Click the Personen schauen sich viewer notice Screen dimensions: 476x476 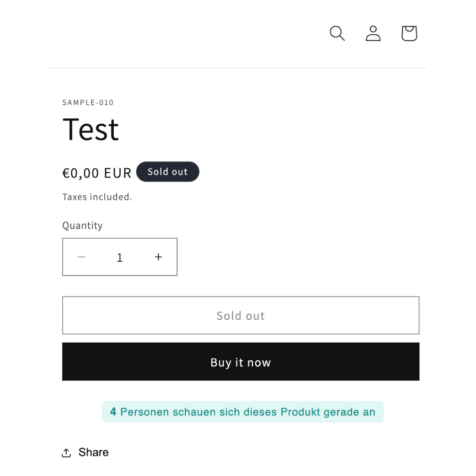(x=243, y=412)
